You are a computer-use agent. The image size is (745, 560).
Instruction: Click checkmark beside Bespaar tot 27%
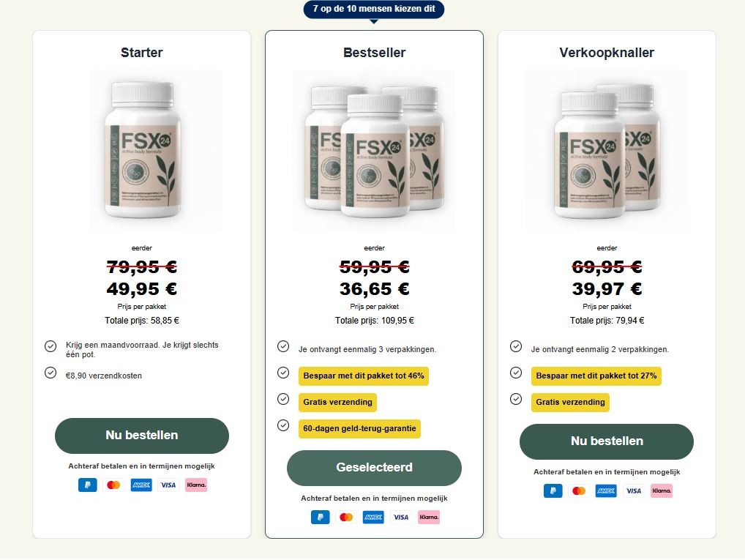pyautogui.click(x=516, y=373)
